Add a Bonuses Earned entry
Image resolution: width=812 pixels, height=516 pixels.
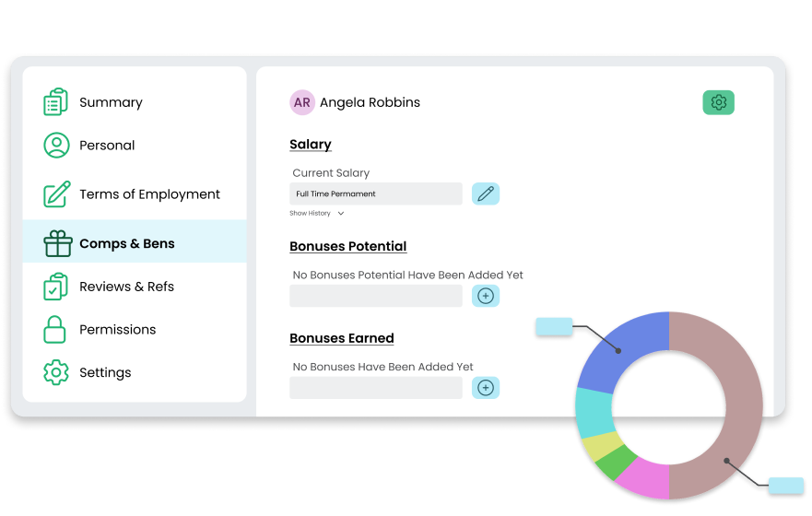pyautogui.click(x=485, y=388)
